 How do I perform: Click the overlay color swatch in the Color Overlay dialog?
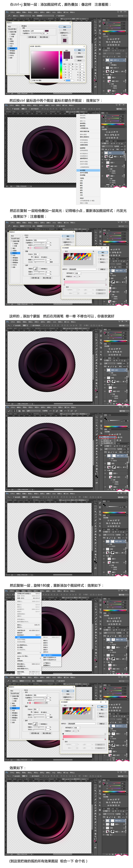pyautogui.click(x=47, y=31)
